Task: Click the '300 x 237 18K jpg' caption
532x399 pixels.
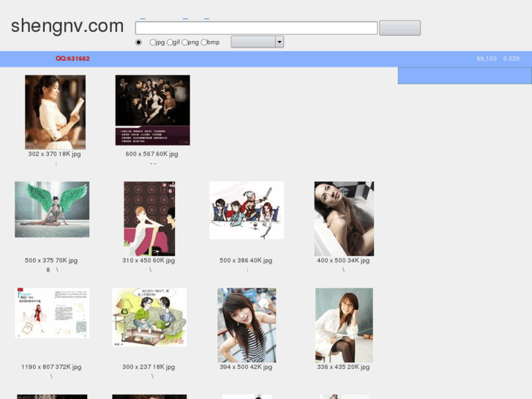Action: [x=149, y=367]
